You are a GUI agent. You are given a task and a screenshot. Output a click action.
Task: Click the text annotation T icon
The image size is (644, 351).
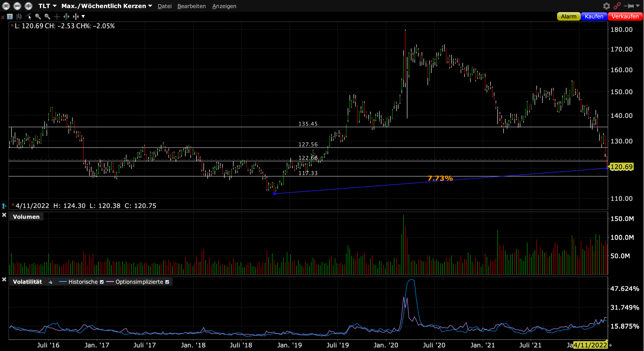(10, 17)
